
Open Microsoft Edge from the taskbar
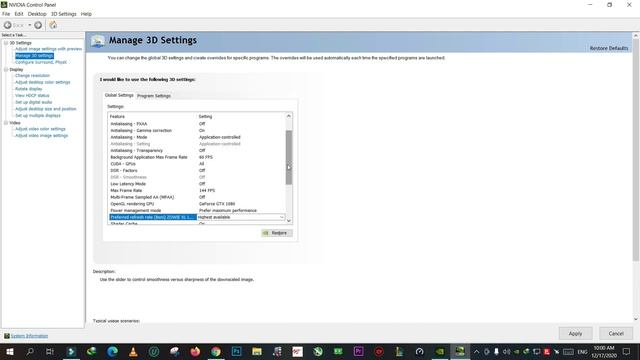coord(113,351)
